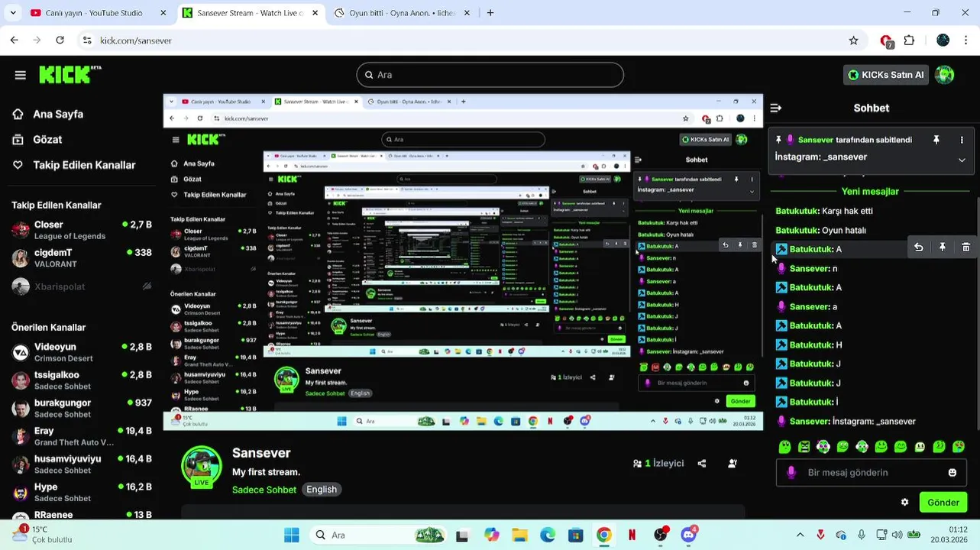Viewport: 980px width, 550px height.
Task: Click Batukutuk's name on the 'H' message
Action: click(811, 345)
